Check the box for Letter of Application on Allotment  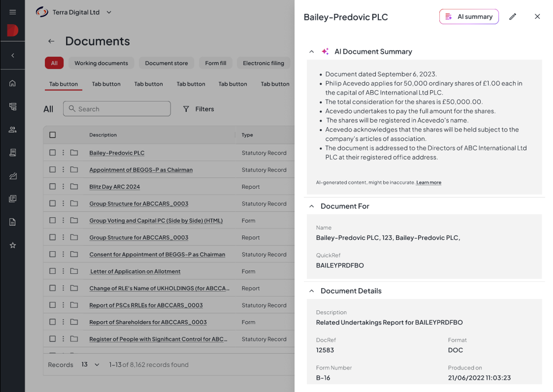point(52,271)
